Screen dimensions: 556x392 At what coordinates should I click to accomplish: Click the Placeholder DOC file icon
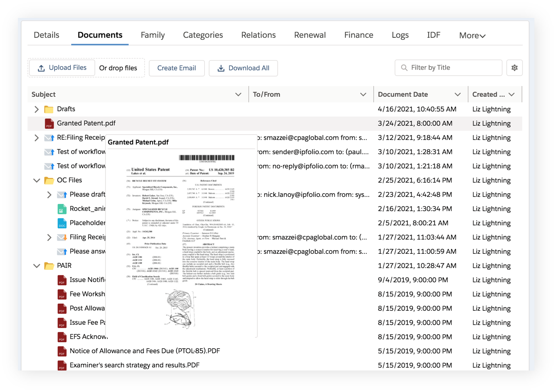click(62, 223)
